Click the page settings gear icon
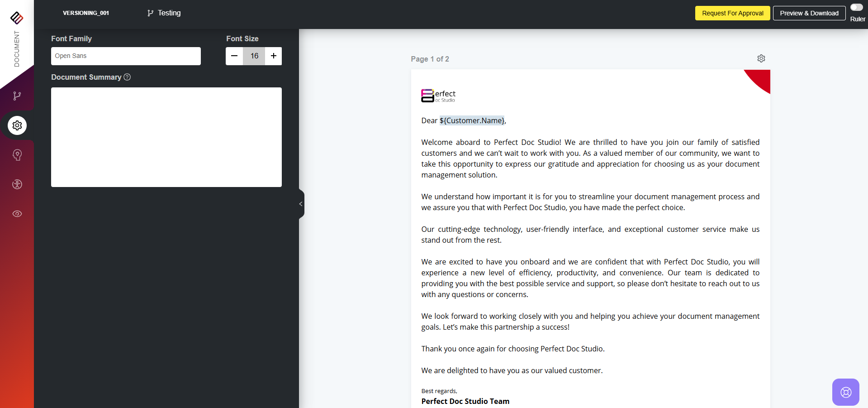This screenshot has height=408, width=868. coord(761,58)
